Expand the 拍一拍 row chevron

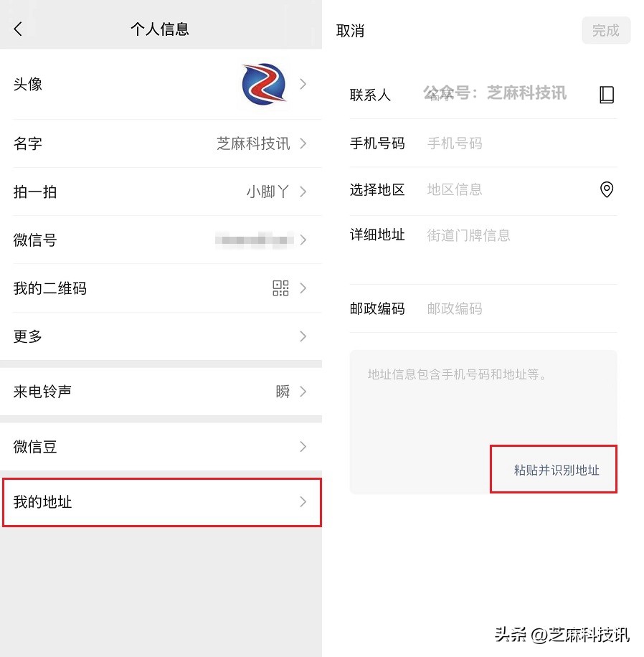303,192
